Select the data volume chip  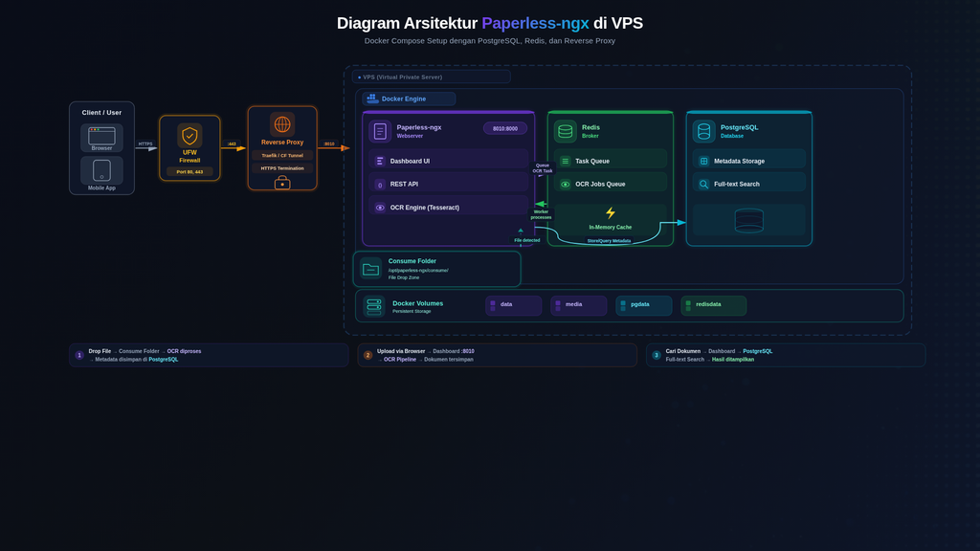point(514,305)
